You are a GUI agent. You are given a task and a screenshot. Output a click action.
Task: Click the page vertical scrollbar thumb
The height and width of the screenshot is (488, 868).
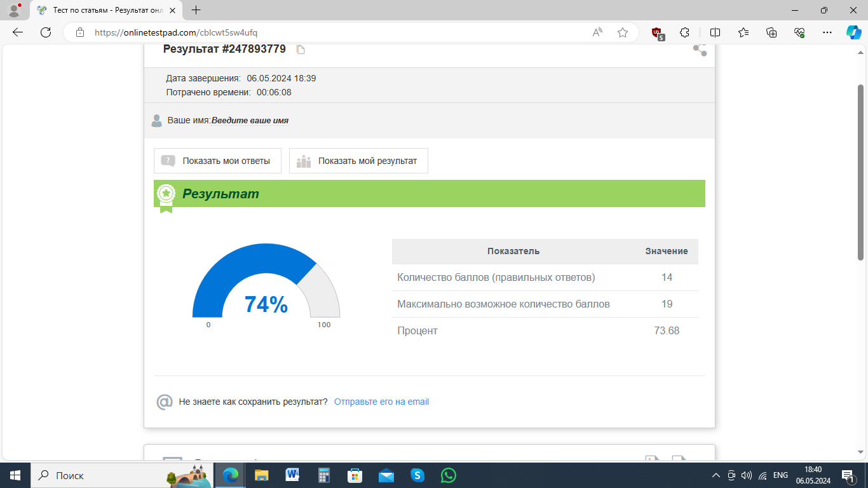[861, 172]
